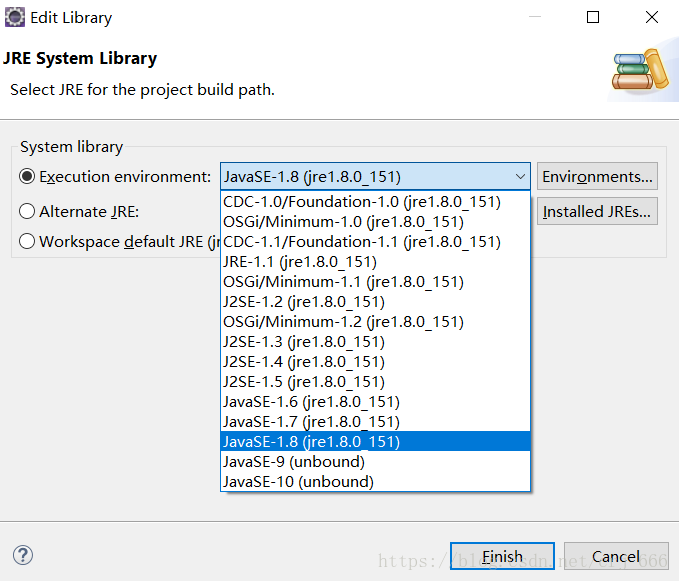Pick OSGi/Minimum-1.1 entry in dropdown

pyautogui.click(x=375, y=282)
